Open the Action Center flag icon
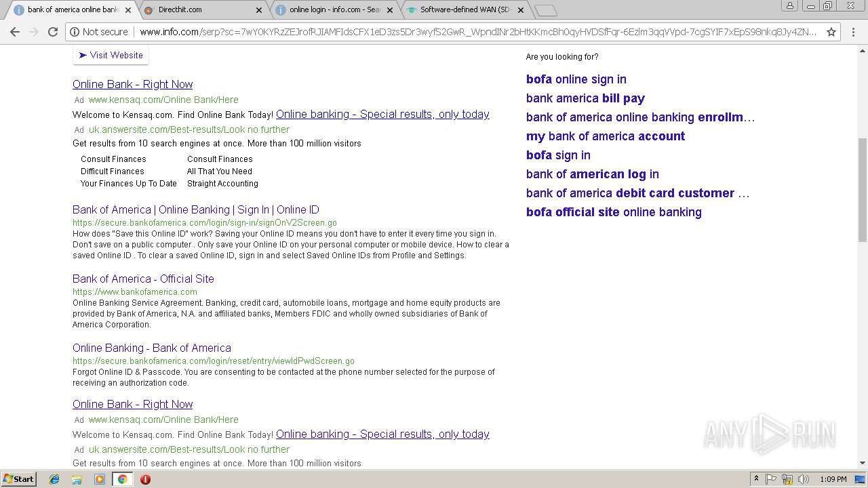 pyautogui.click(x=771, y=479)
